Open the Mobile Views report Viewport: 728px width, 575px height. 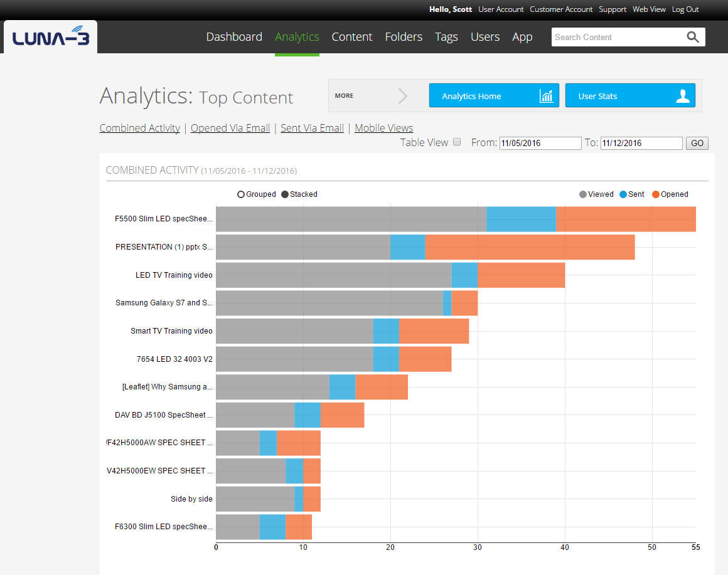[x=383, y=128]
